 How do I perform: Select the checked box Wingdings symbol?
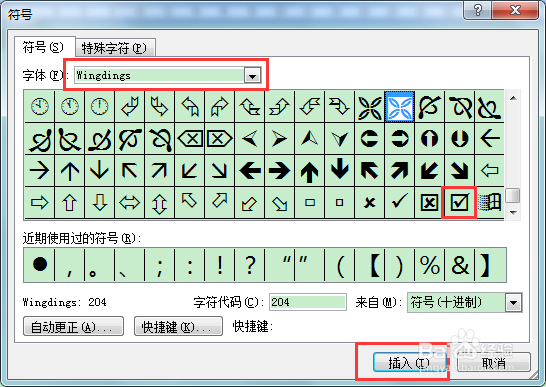pyautogui.click(x=459, y=202)
